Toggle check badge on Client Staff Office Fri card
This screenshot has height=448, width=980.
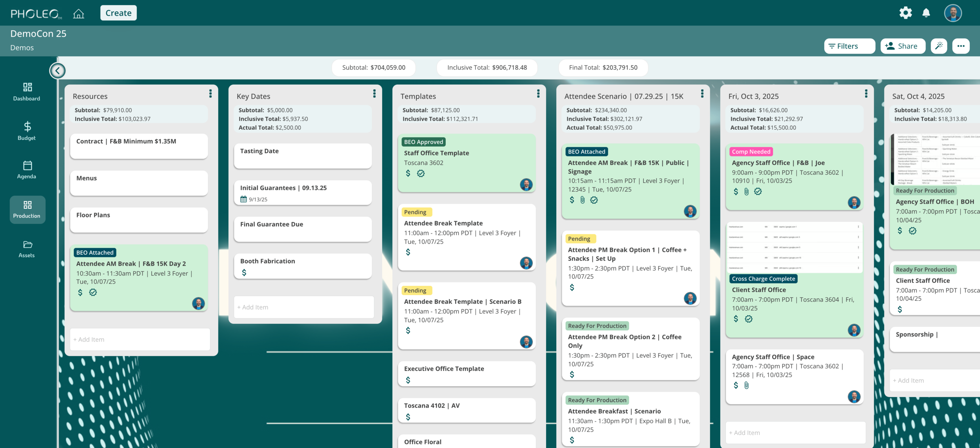pos(749,319)
